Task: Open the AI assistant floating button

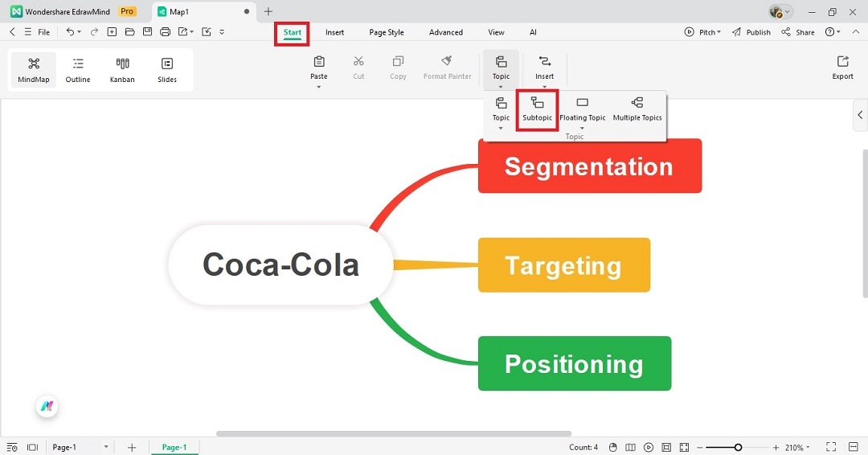Action: click(x=47, y=407)
